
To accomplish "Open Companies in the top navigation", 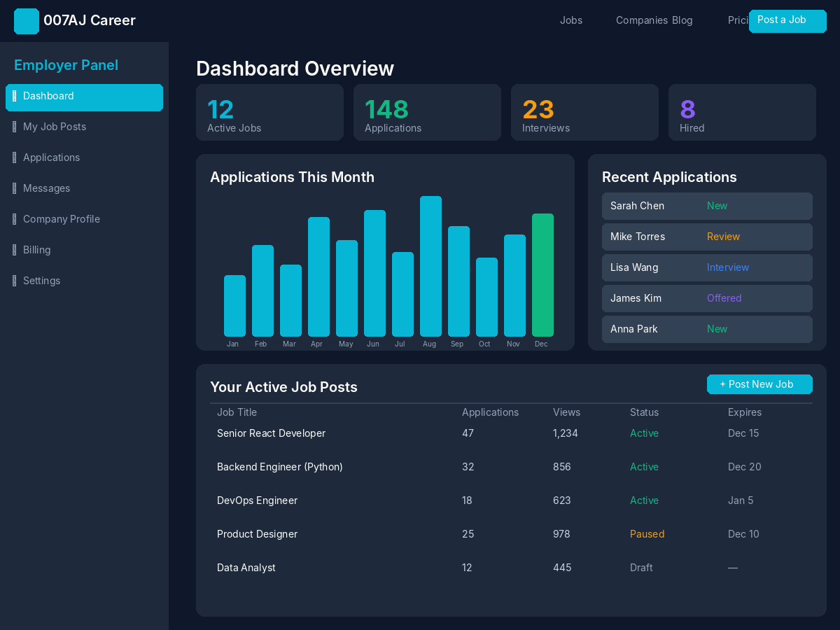I will (x=642, y=20).
